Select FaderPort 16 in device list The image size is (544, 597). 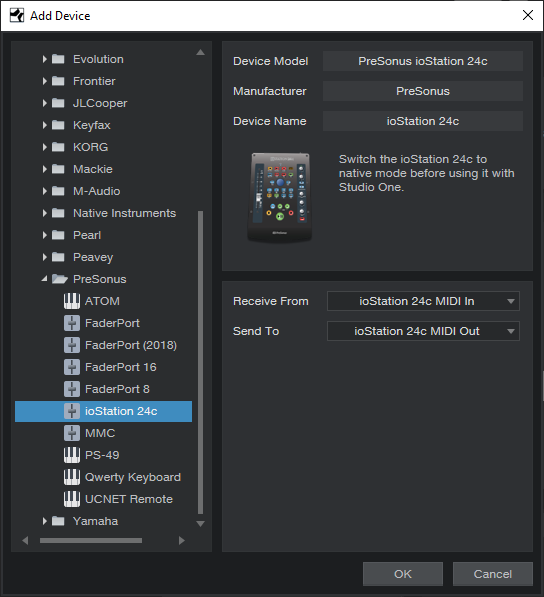coord(103,367)
